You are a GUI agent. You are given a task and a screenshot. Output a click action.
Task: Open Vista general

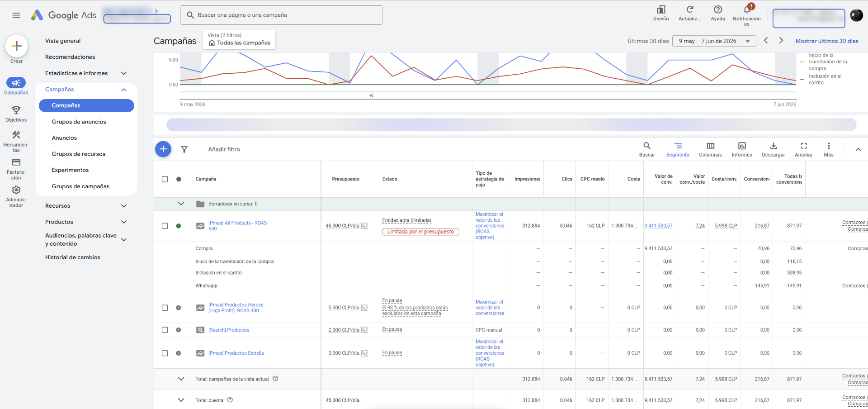tap(63, 41)
